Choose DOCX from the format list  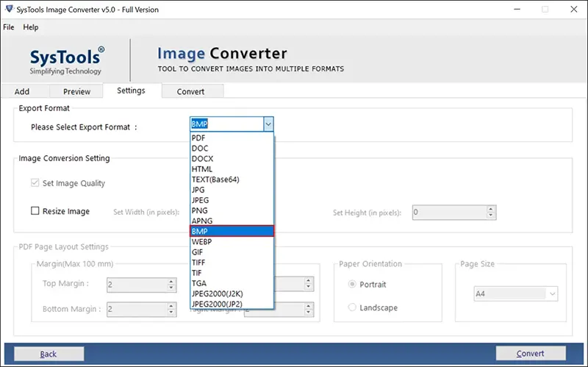click(232, 159)
